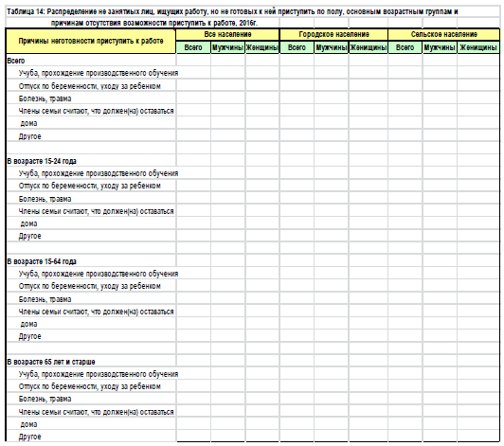
Task: Select the table title cell 'Таблица 14'
Action: (x=232, y=12)
